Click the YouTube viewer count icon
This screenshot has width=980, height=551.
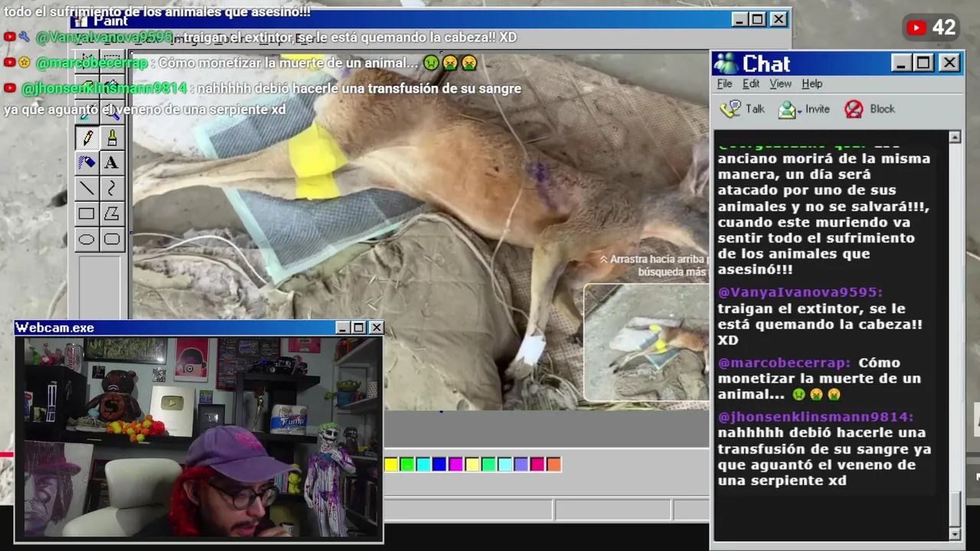tap(916, 28)
